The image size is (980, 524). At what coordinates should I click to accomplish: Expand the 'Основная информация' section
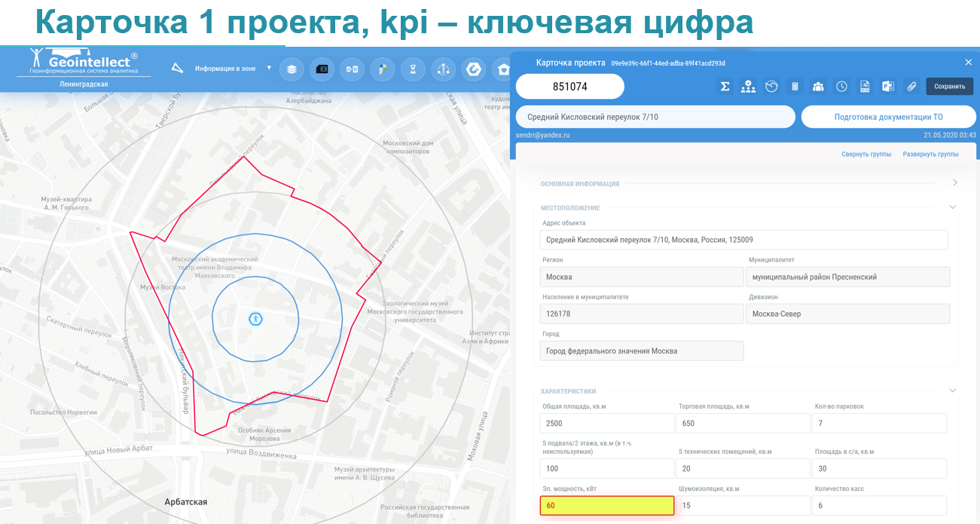pyautogui.click(x=954, y=182)
